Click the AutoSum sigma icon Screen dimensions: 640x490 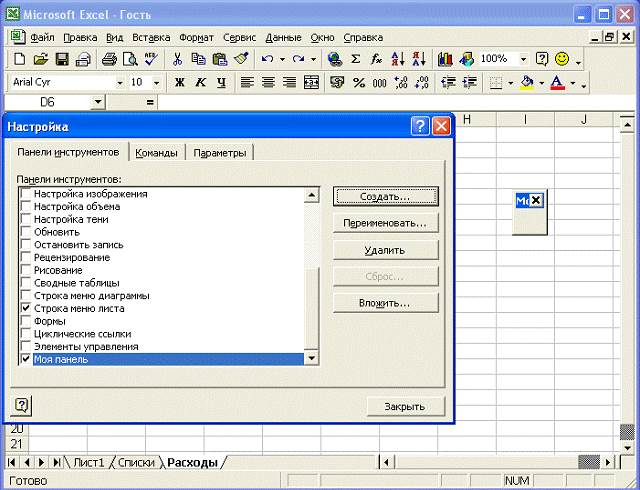point(356,60)
